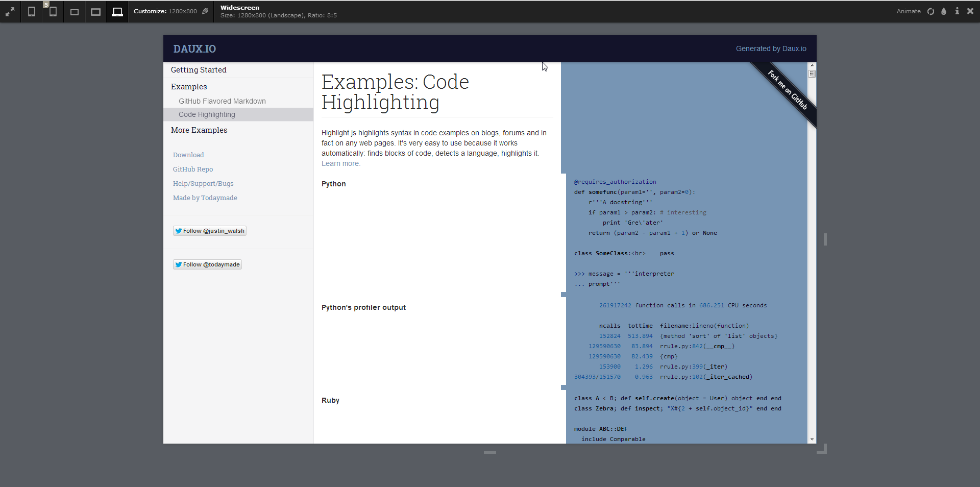Click Follow @todaymade button

pos(207,264)
